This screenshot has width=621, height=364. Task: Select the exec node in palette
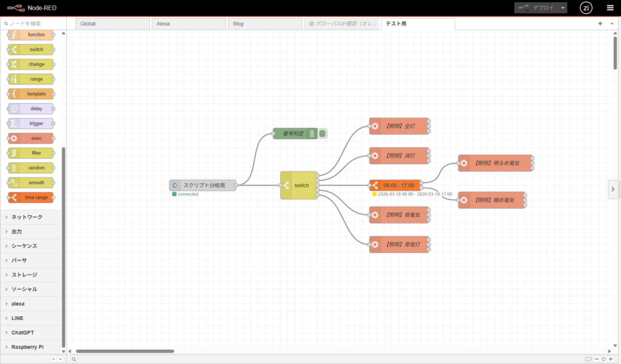31,138
